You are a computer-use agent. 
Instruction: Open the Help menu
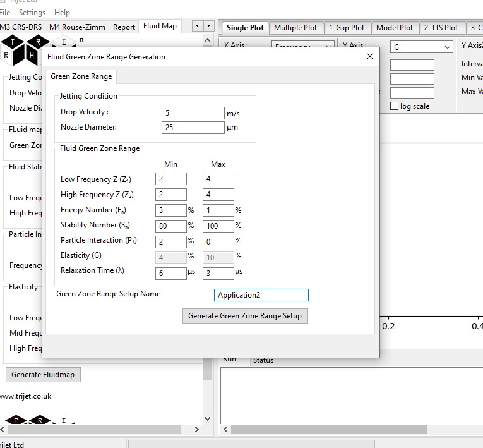click(62, 13)
